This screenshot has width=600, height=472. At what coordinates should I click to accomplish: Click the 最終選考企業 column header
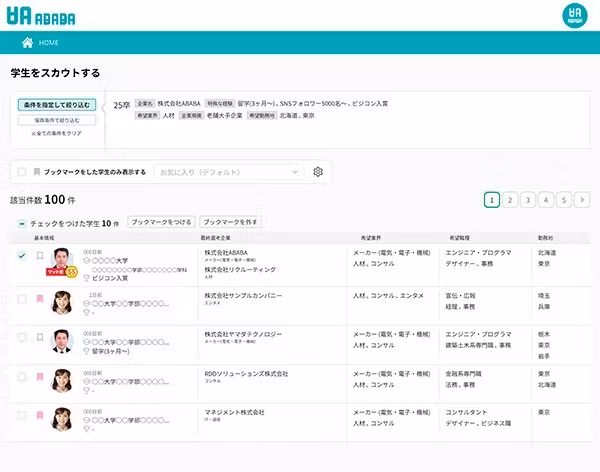[x=215, y=238]
